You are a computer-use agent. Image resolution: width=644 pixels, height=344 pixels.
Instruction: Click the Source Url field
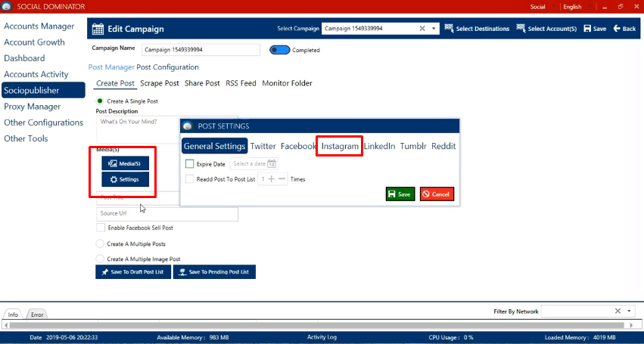(x=166, y=213)
